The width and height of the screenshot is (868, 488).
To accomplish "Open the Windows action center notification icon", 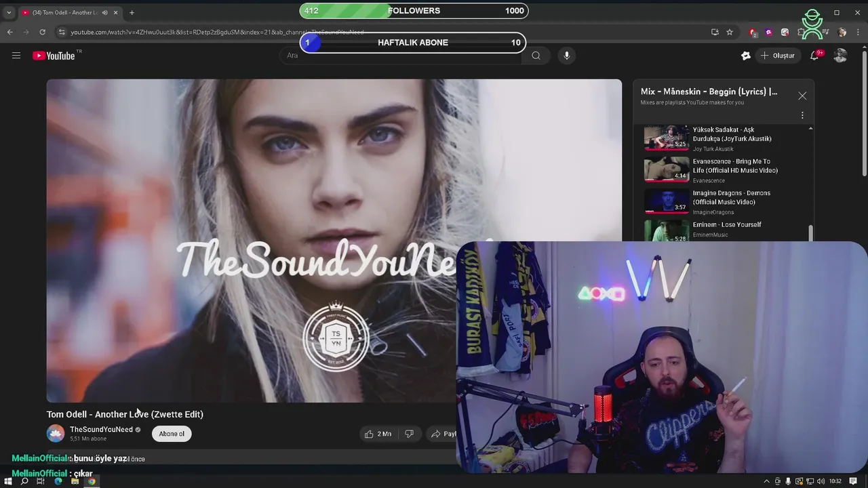I will pyautogui.click(x=854, y=481).
